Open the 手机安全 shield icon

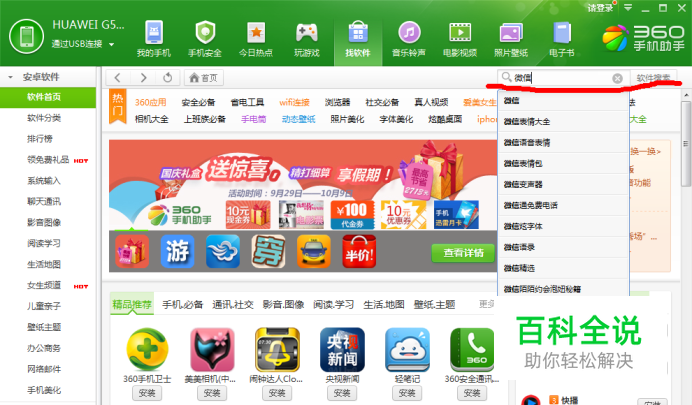(x=205, y=33)
